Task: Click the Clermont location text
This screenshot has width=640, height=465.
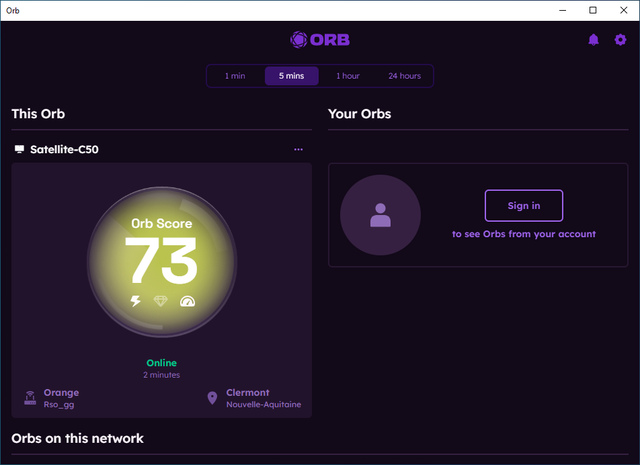Action: [x=248, y=392]
